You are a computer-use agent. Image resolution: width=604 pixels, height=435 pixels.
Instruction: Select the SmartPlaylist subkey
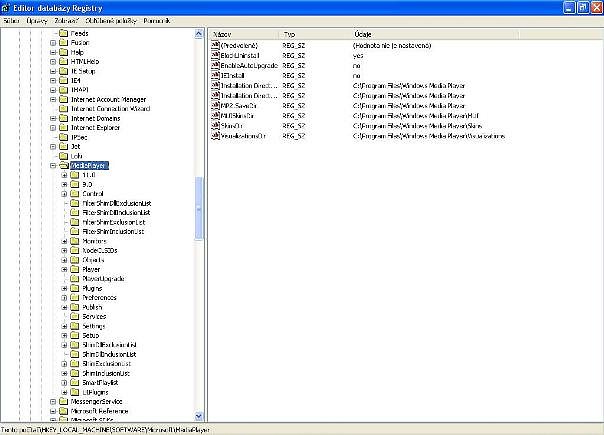coord(100,383)
